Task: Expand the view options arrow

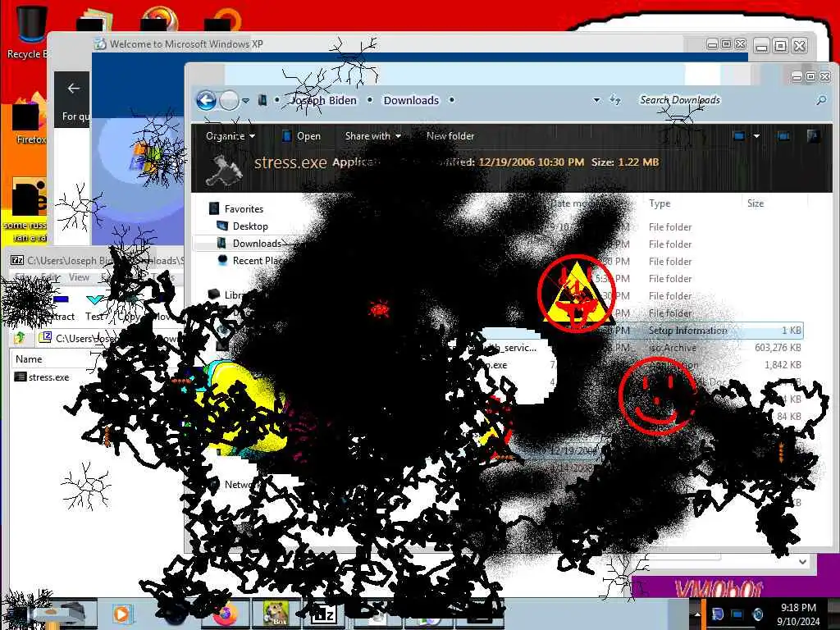Action: tap(756, 136)
